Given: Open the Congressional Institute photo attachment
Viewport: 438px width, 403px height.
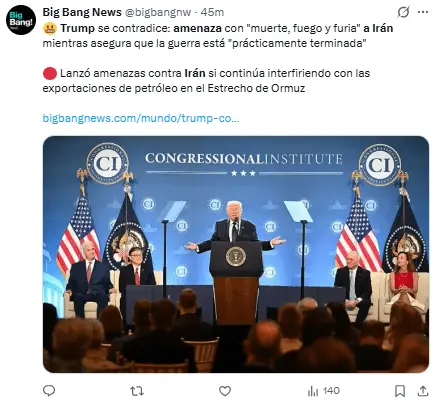Looking at the screenshot, I should (x=236, y=254).
